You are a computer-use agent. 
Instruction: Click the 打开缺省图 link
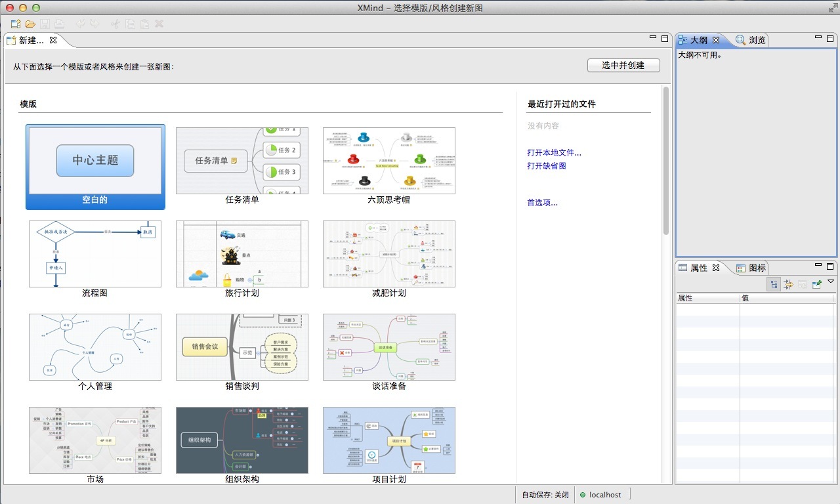click(x=546, y=166)
